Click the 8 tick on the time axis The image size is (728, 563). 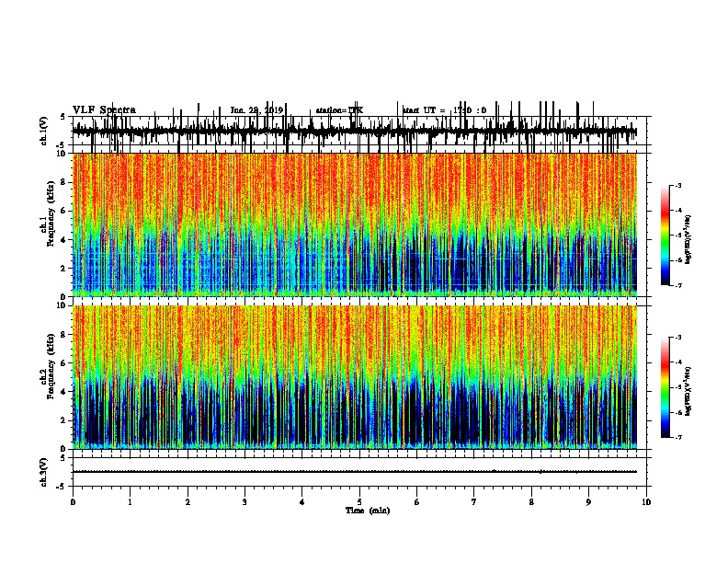tap(531, 502)
